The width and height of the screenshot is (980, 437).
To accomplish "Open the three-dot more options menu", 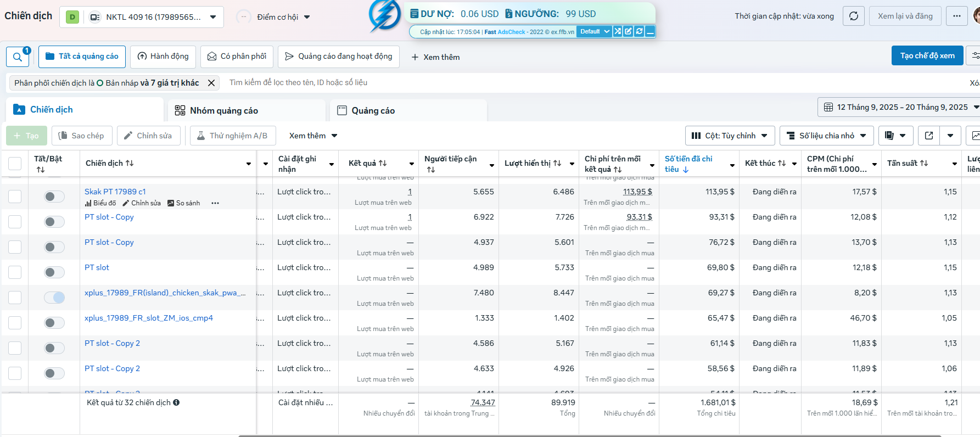I will coord(957,16).
